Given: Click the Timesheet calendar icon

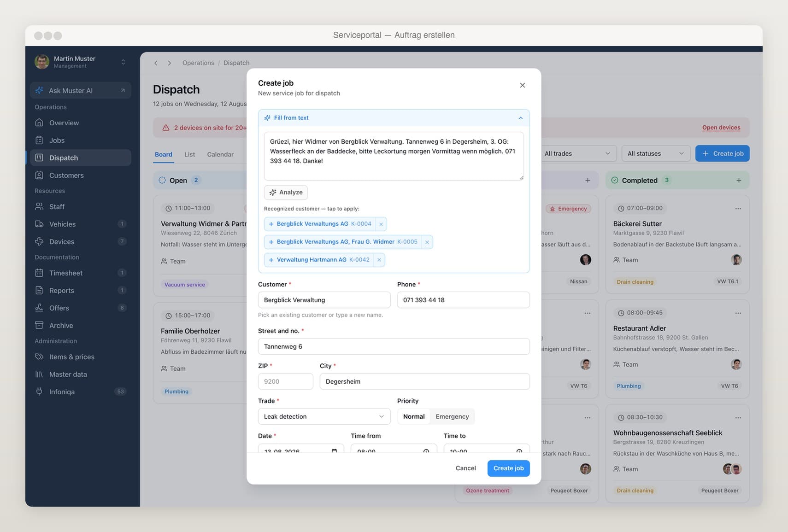Looking at the screenshot, I should 39,273.
